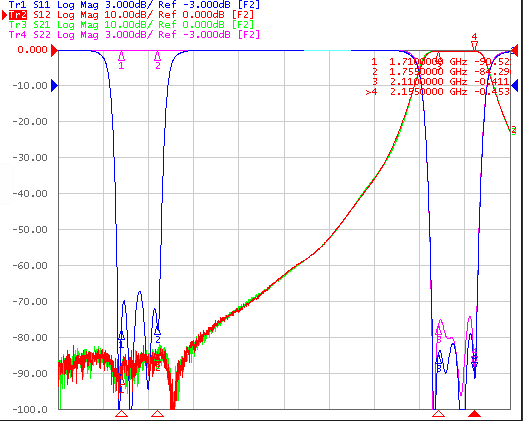Screen dimensions: 523x421
Task: Click the third red outlined triangle below the axis
Action: pyautogui.click(x=438, y=414)
